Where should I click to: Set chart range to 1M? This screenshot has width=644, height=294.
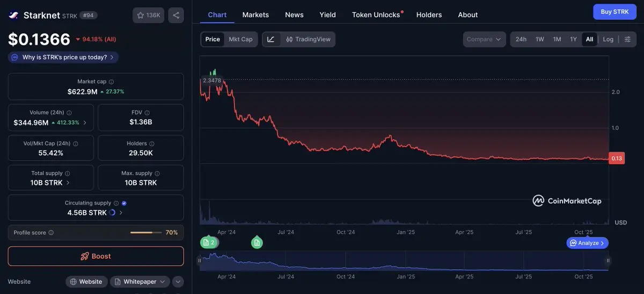pos(557,39)
